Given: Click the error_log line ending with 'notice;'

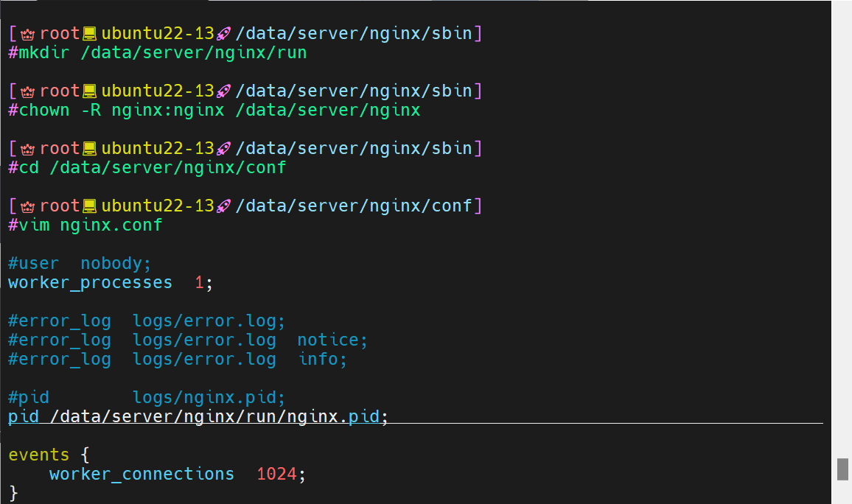Looking at the screenshot, I should (188, 340).
